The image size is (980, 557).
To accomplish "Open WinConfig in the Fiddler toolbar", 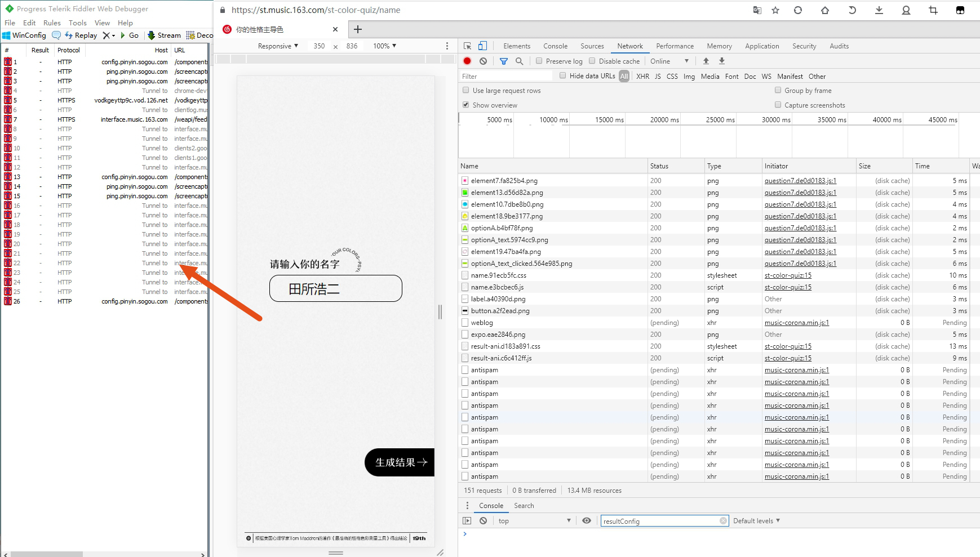I will [24, 35].
